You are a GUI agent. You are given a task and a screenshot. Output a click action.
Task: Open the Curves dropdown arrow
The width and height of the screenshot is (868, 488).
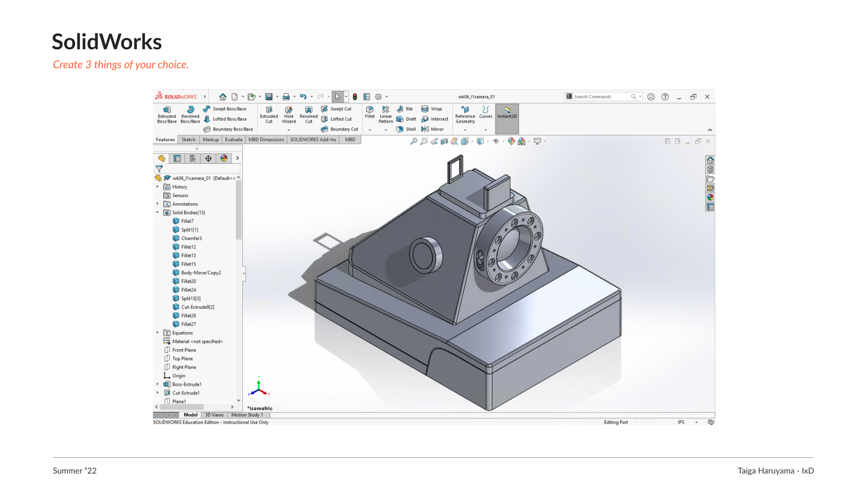486,130
